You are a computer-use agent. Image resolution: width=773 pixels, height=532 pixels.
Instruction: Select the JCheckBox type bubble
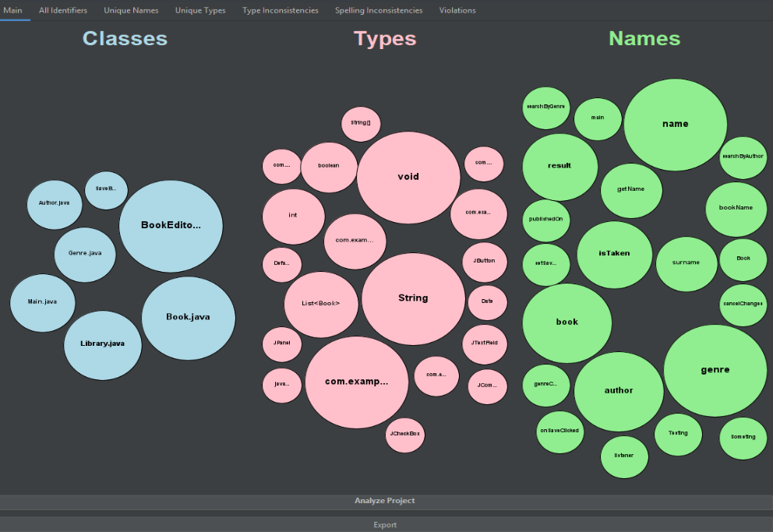pos(404,435)
